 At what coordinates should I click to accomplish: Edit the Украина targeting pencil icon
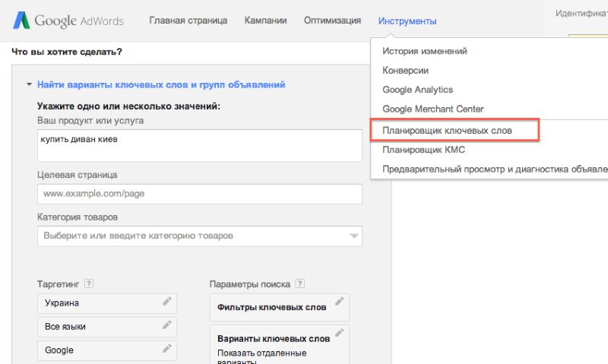167,301
